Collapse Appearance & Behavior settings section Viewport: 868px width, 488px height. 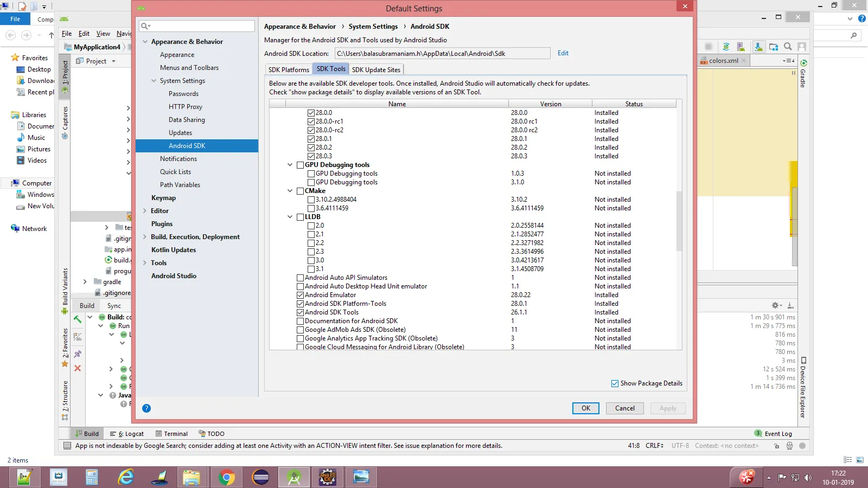tap(145, 42)
